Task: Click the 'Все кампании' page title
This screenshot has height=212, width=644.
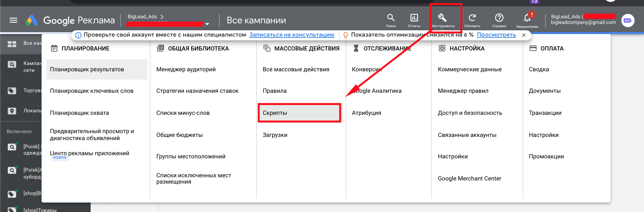Action: coord(256,21)
